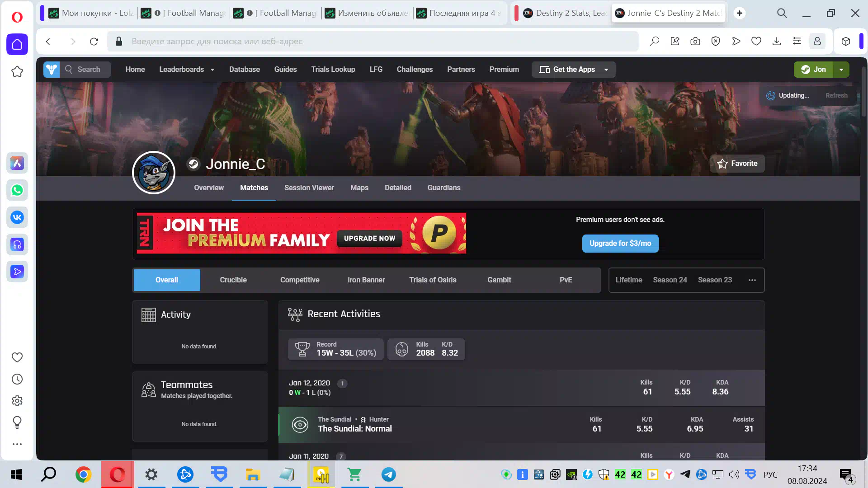868x488 pixels.
Task: Open sidebar three-dots more options
Action: pyautogui.click(x=17, y=444)
